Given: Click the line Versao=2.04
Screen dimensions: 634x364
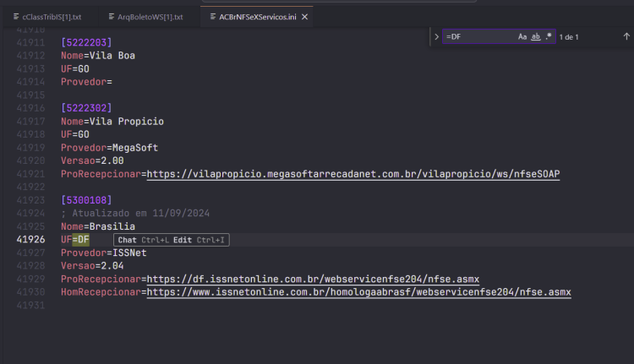Looking at the screenshot, I should click(92, 266).
